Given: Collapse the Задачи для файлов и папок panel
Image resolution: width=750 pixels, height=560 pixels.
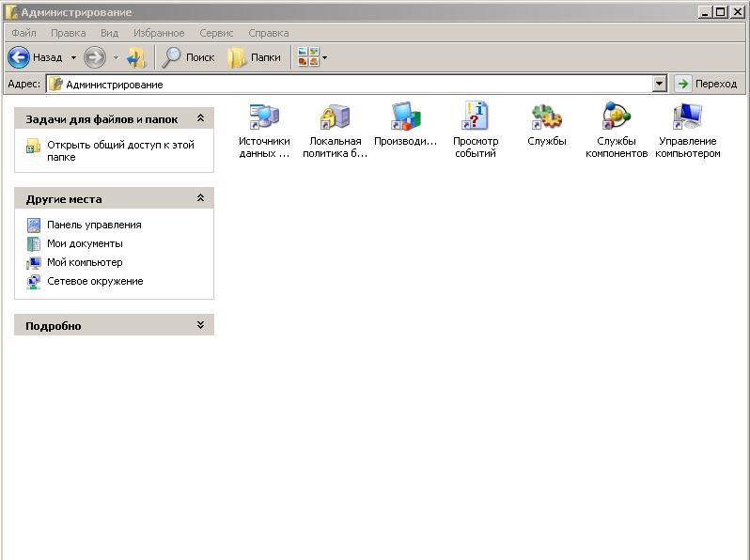Looking at the screenshot, I should pyautogui.click(x=200, y=119).
